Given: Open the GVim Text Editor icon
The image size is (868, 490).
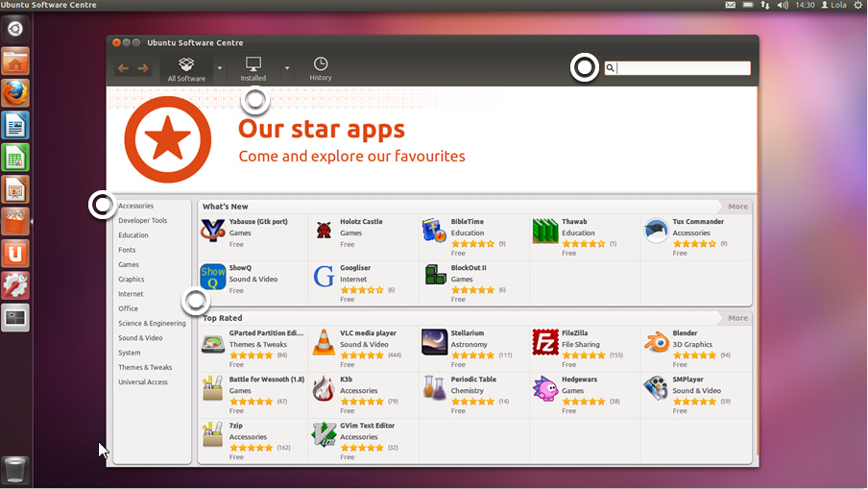Looking at the screenshot, I should point(324,434).
